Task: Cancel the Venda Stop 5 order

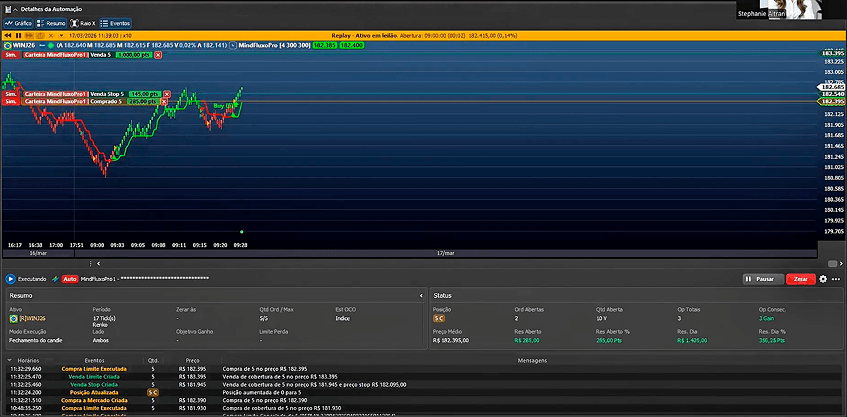Action: 167,94
